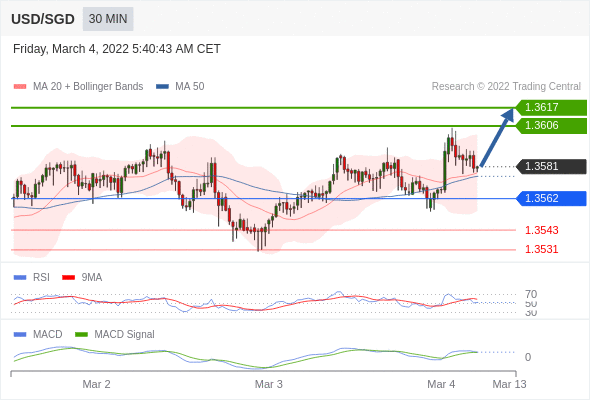The width and height of the screenshot is (590, 400).
Task: Click the 1.3531 support level value
Action: point(541,249)
